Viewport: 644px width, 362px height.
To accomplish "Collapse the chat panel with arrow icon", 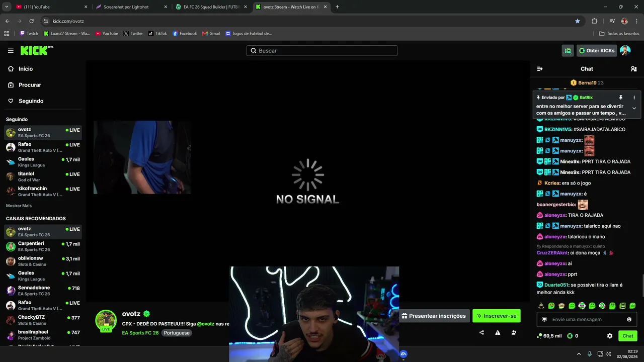I will 540,69.
